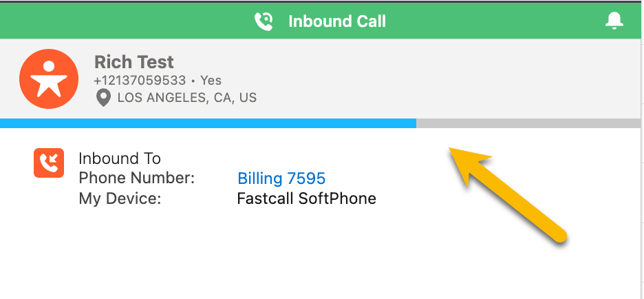Viewport: 644px width, 299px height.
Task: Click the Yes status text
Action: click(211, 80)
